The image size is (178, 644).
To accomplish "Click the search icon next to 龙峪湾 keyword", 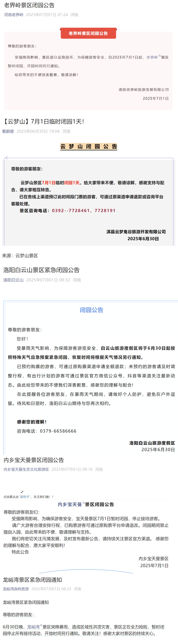I will coord(41,625).
